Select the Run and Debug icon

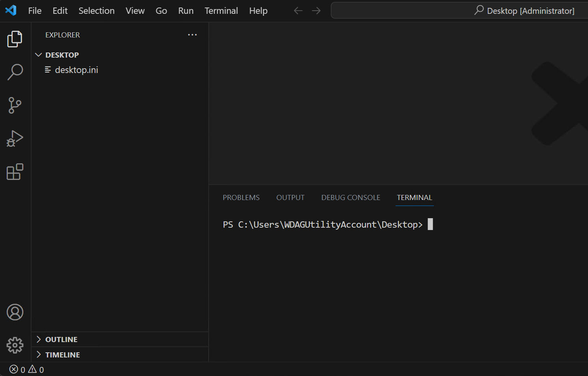(x=15, y=138)
